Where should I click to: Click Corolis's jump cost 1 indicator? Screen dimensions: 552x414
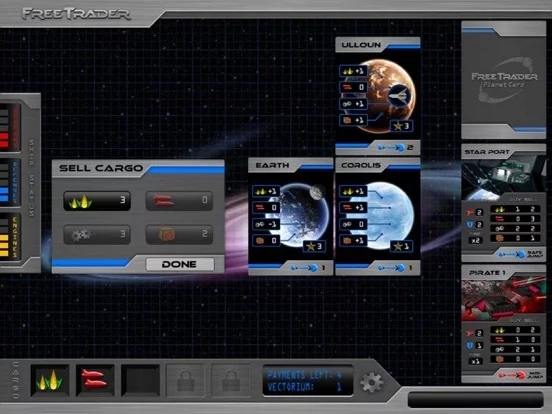click(395, 268)
